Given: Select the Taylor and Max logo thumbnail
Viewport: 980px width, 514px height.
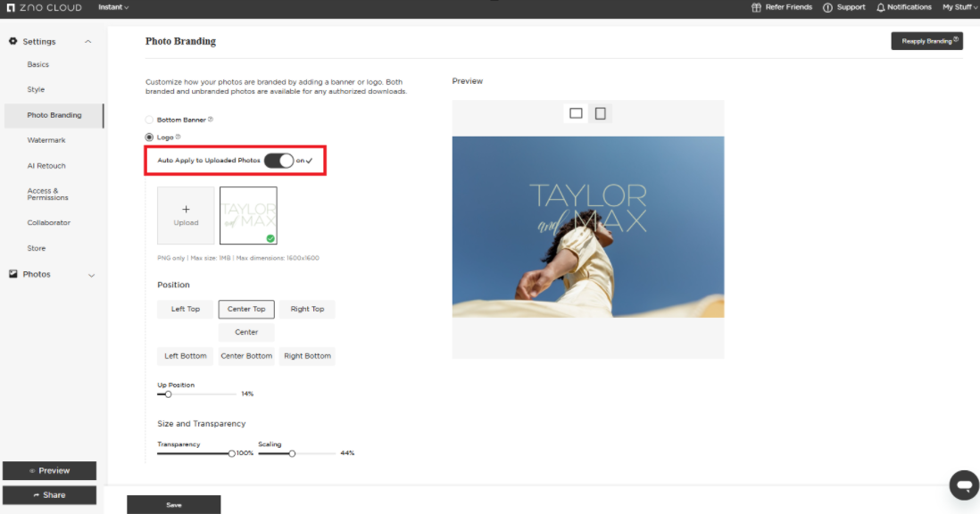Looking at the screenshot, I should click(x=248, y=215).
